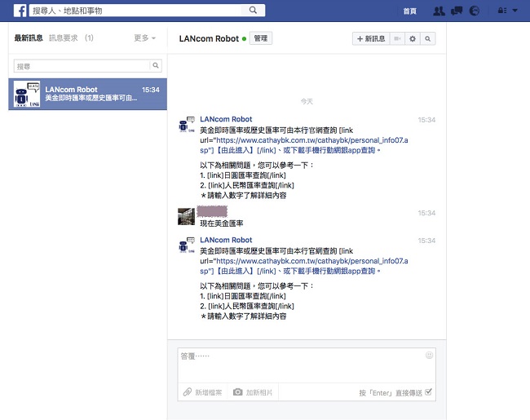Click the conversation search magnifier icon
This screenshot has width=530, height=420.
point(156,65)
